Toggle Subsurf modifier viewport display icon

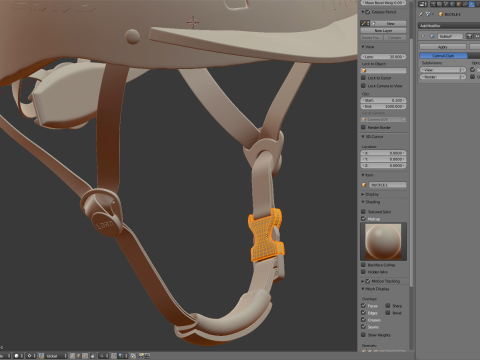click(x=477, y=36)
